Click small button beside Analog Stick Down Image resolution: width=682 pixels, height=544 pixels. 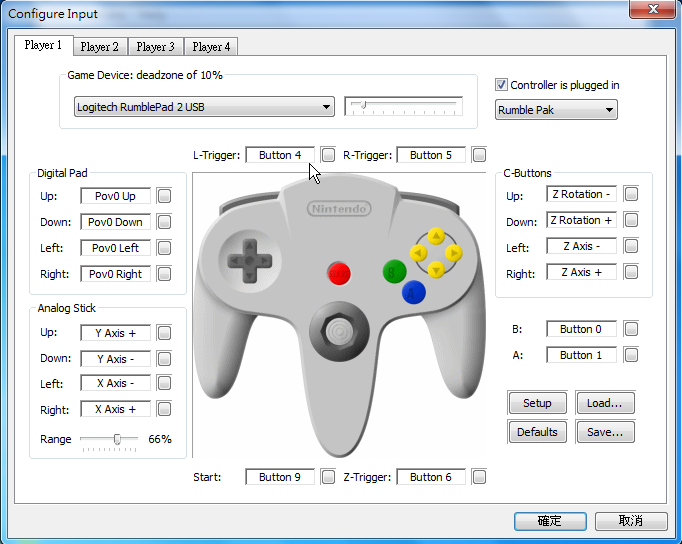(164, 359)
